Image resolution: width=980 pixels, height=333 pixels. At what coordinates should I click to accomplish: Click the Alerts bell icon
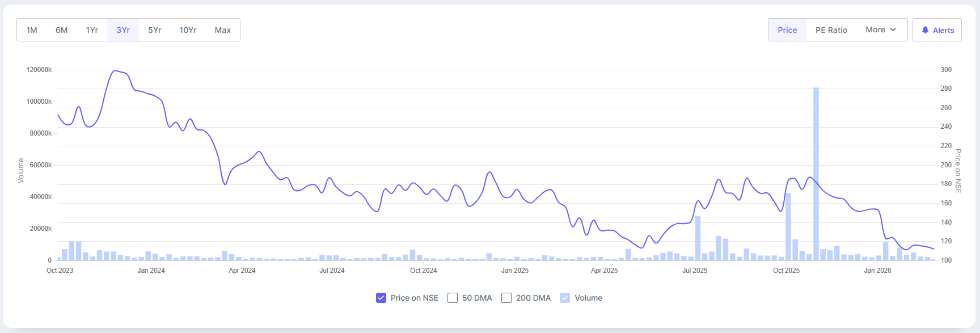[925, 30]
